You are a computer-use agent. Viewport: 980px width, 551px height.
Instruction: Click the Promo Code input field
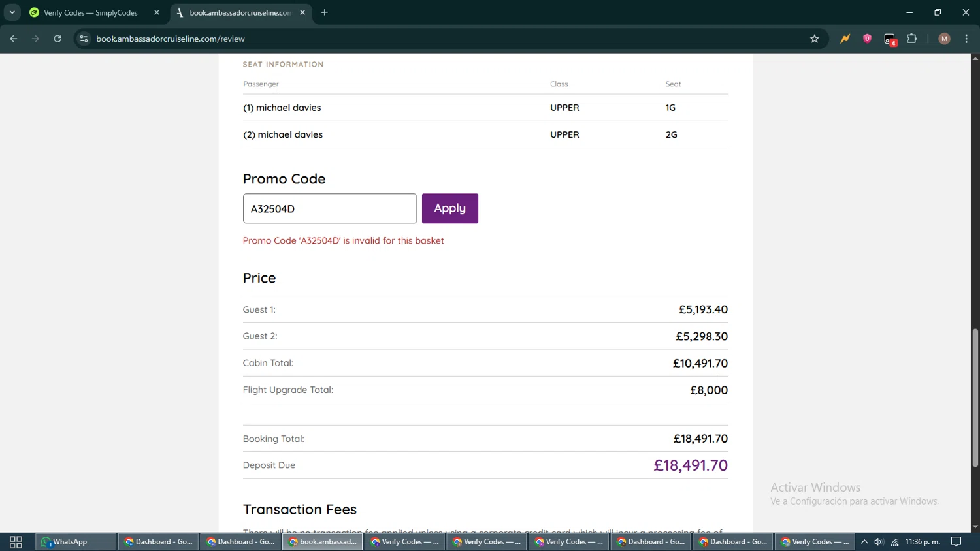pyautogui.click(x=330, y=208)
